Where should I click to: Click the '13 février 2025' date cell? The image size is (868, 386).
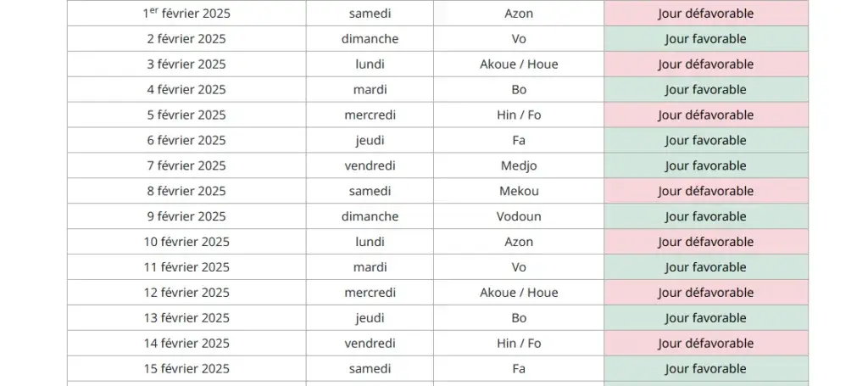[x=186, y=319]
